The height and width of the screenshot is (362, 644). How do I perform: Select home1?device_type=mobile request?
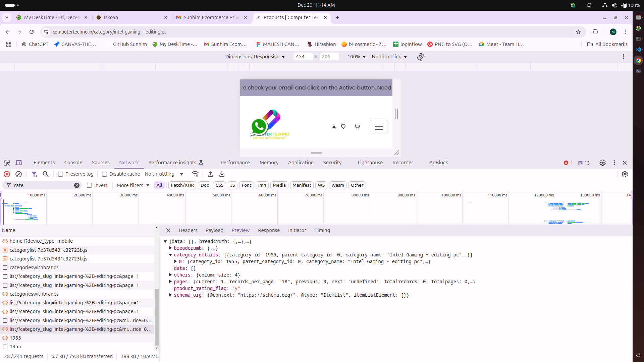77,241
